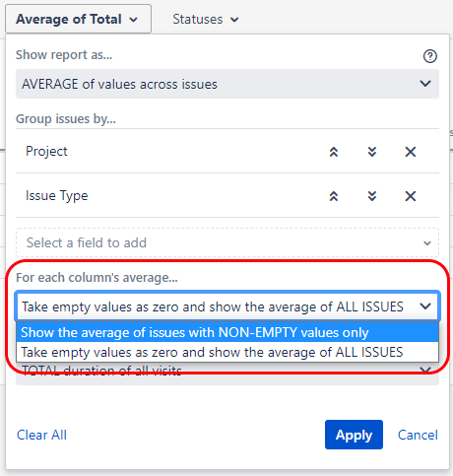Move Project grouping up
The image size is (453, 476).
point(334,152)
